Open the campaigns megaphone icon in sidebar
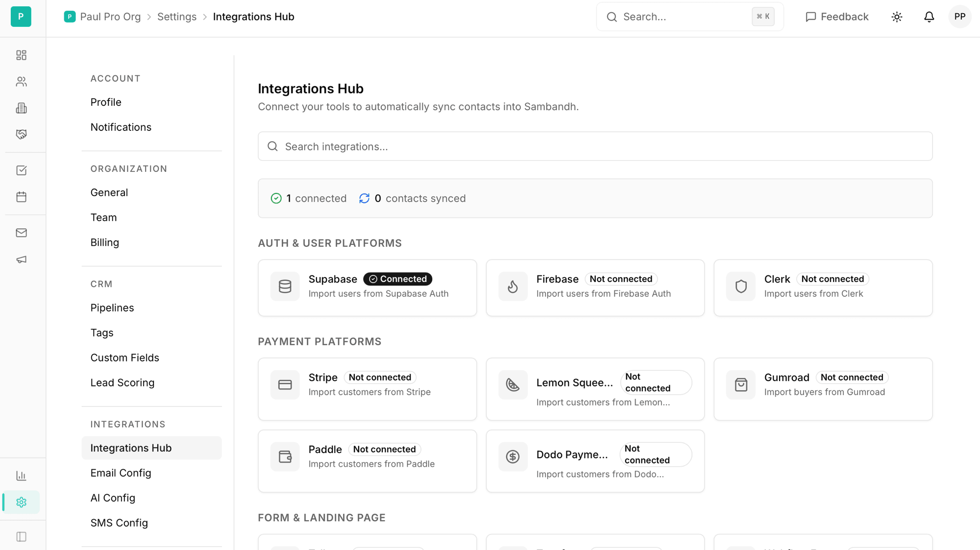980x550 pixels. (x=21, y=259)
